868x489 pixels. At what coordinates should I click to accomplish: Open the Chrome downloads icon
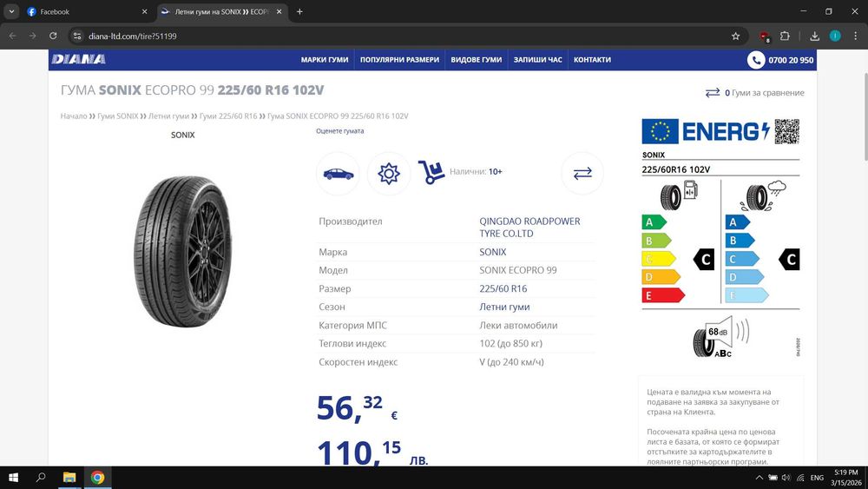tap(814, 36)
